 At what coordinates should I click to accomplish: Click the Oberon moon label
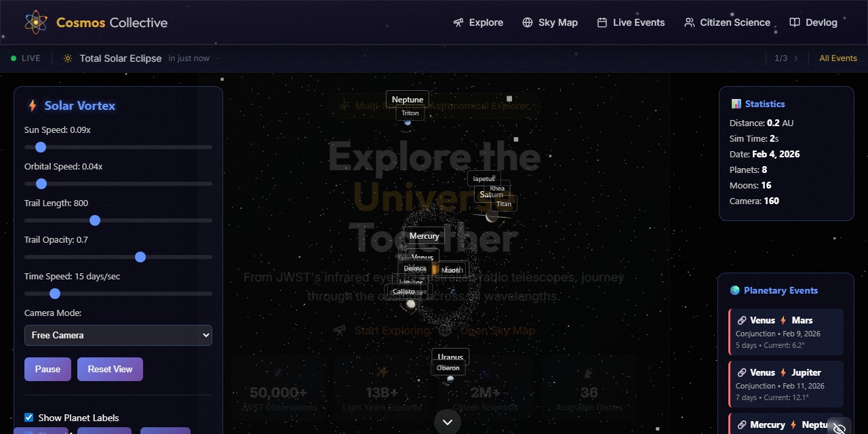pos(448,368)
